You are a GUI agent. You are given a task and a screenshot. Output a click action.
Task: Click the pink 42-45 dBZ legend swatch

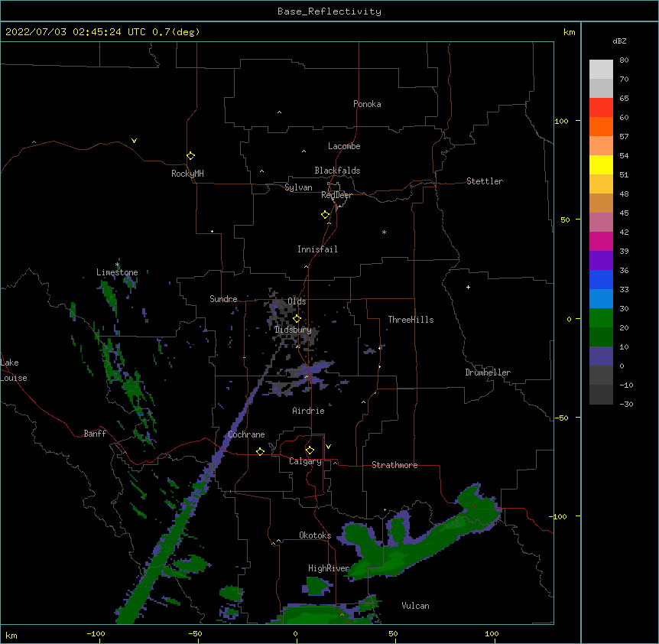(x=601, y=223)
